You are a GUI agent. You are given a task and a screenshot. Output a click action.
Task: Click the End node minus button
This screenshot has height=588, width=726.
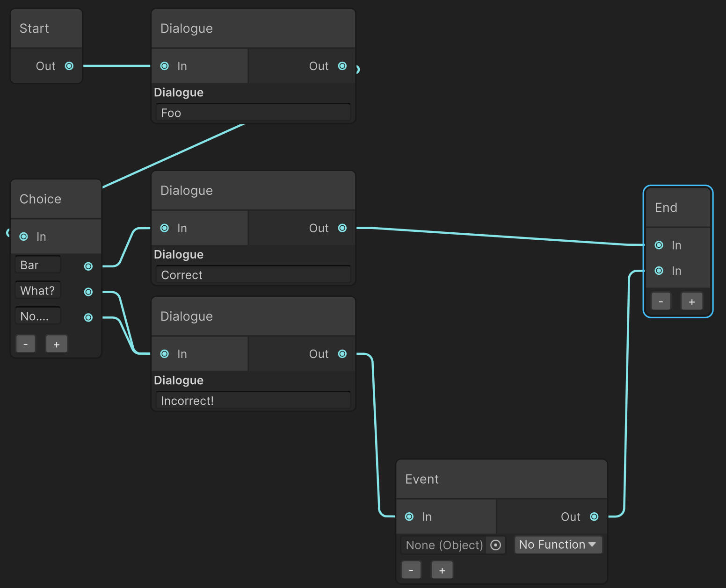[x=661, y=301]
